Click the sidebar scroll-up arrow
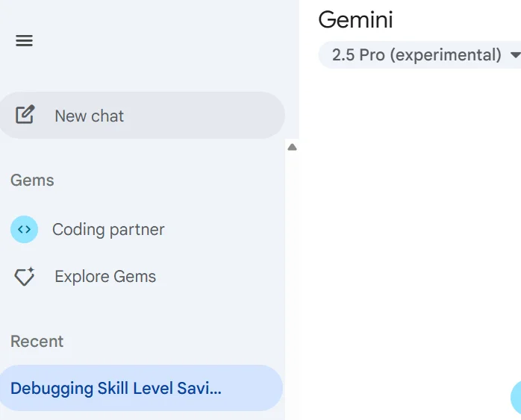 (x=292, y=147)
